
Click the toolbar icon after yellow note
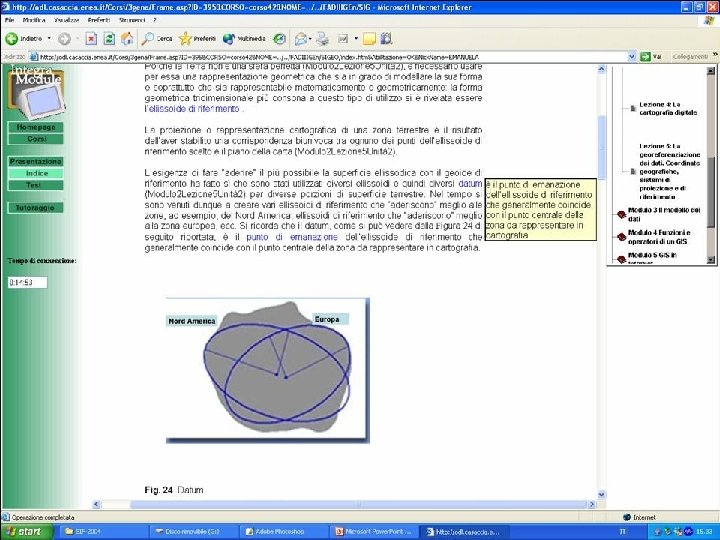[386, 39]
